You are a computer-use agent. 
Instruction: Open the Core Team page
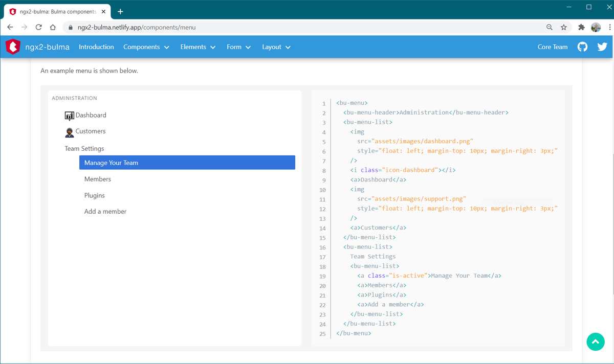click(553, 47)
